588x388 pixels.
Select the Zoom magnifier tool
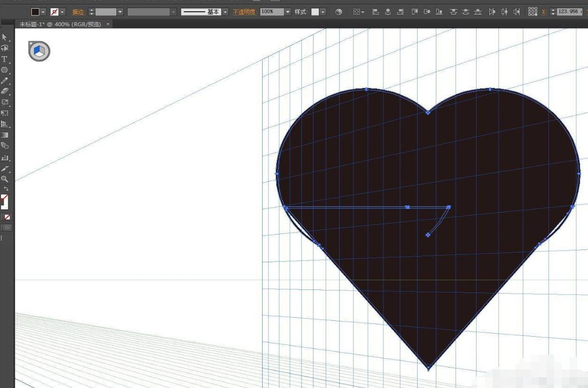(5, 179)
